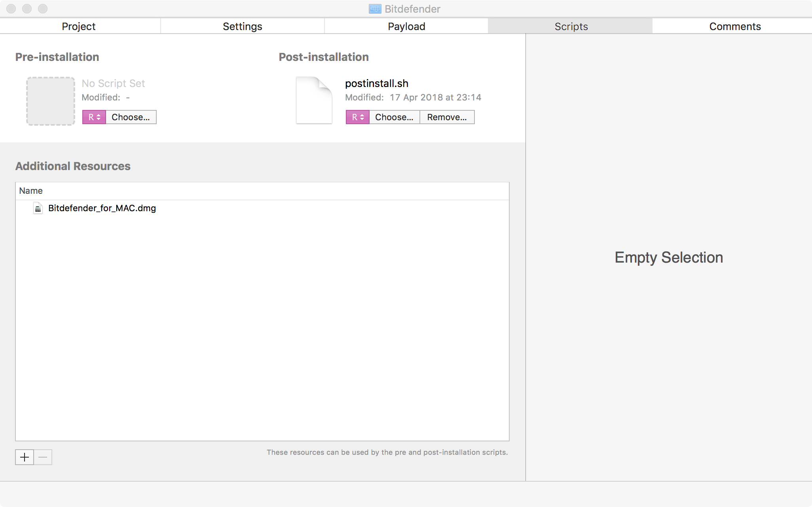Image resolution: width=812 pixels, height=507 pixels.
Task: Remove the postinstall.sh script
Action: pos(447,117)
